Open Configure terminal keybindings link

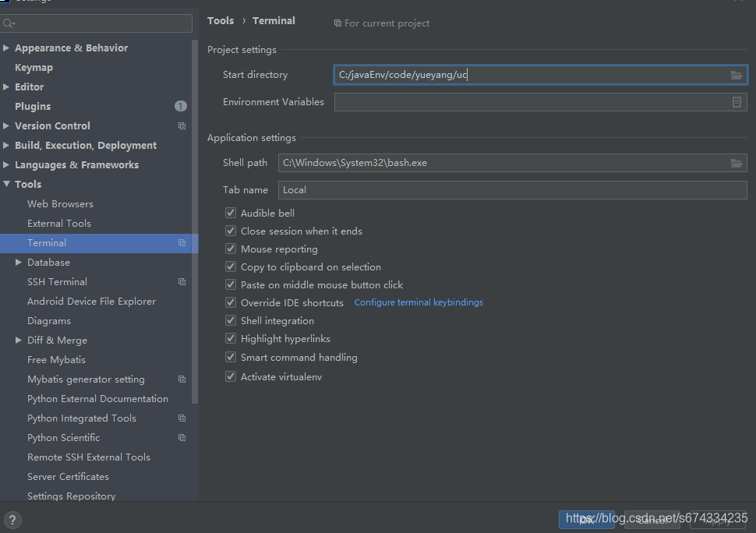click(x=419, y=302)
